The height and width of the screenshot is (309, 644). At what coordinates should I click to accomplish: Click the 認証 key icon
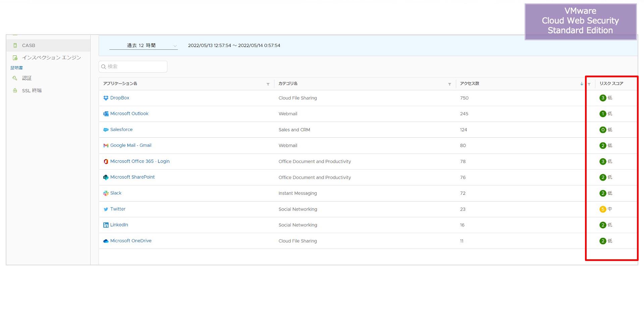coord(15,78)
